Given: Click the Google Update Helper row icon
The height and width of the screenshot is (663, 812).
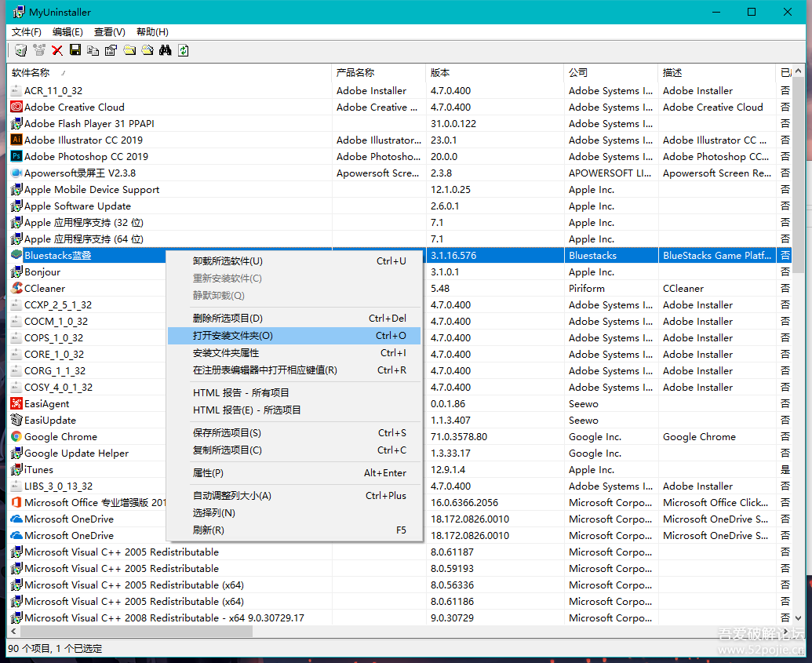Looking at the screenshot, I should 16,454.
